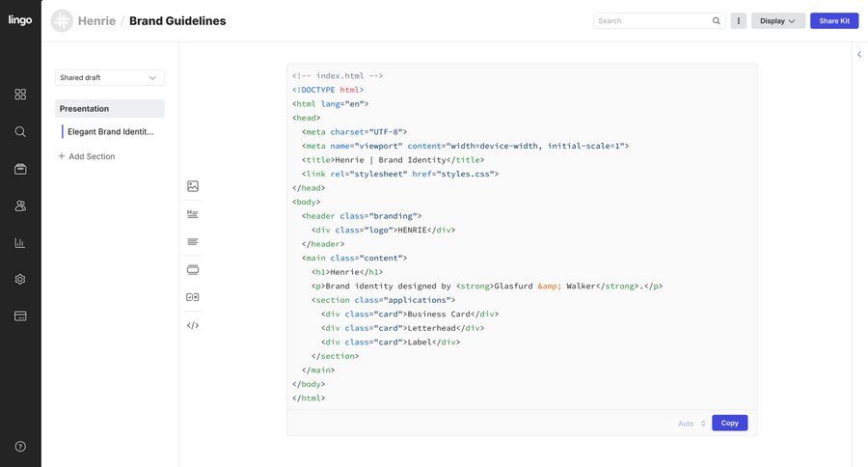This screenshot has width=868, height=467.
Task: Click the plus icon beside Add Section
Action: coord(62,156)
